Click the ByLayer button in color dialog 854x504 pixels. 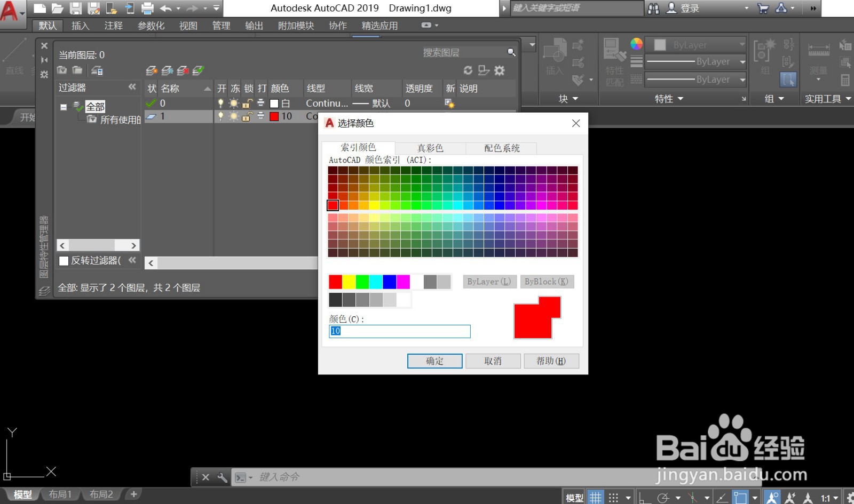[489, 282]
